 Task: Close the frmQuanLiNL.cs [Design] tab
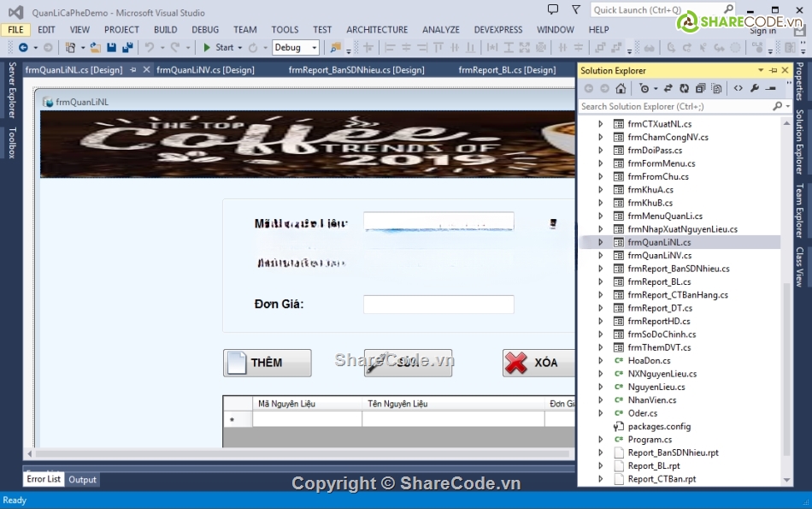click(146, 69)
